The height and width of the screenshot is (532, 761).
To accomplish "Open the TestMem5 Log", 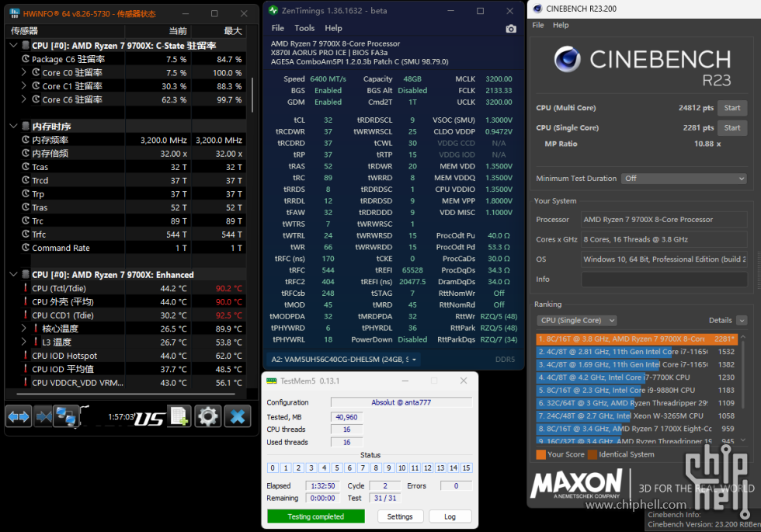I will pyautogui.click(x=450, y=516).
